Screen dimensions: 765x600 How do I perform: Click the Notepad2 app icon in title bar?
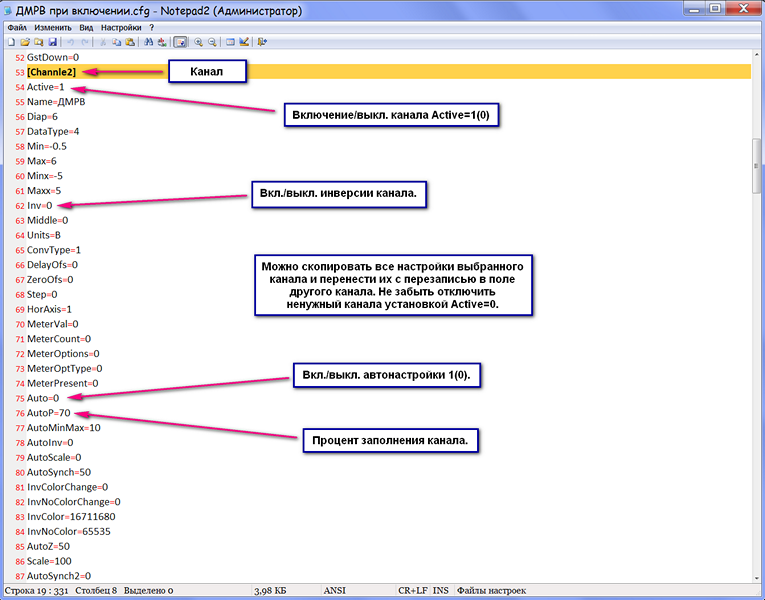(8, 10)
